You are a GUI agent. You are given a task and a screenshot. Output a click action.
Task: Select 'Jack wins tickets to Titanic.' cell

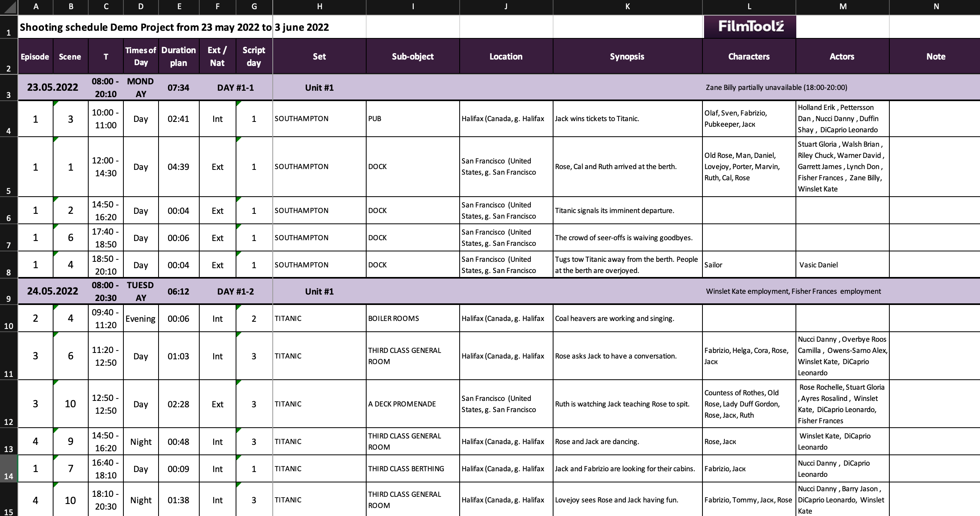[x=627, y=119]
